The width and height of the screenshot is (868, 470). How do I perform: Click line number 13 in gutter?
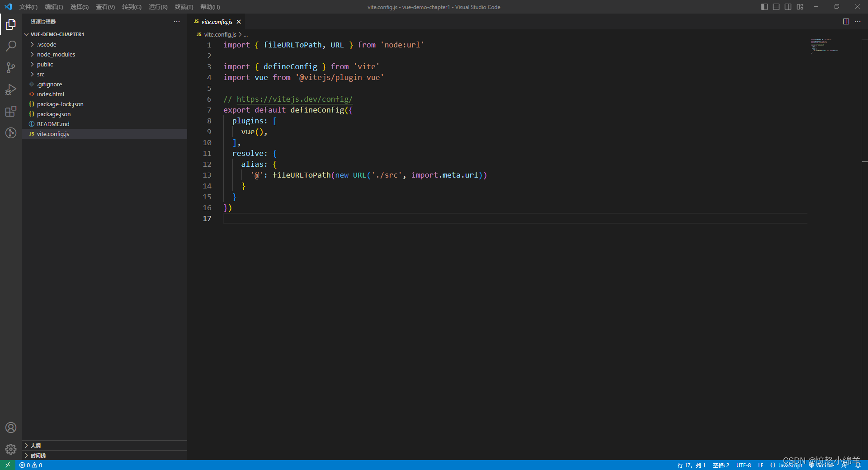point(207,175)
